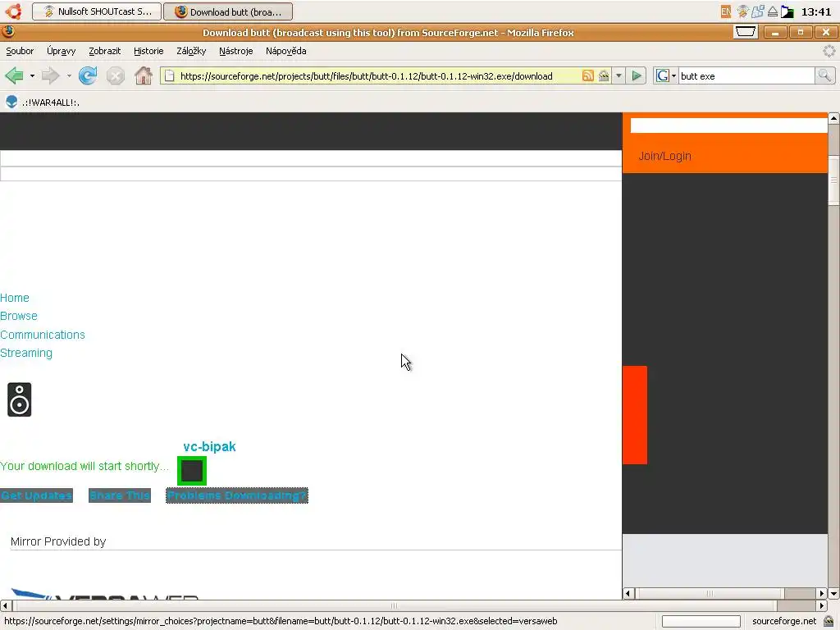Click the Join/Login link
Image resolution: width=840 pixels, height=630 pixels.
pos(664,157)
